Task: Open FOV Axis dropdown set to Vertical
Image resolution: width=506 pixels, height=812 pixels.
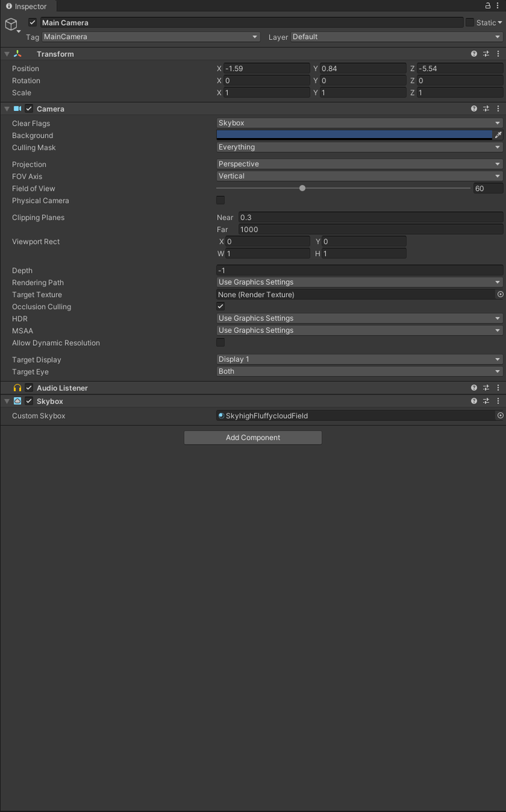Action: [x=359, y=176]
